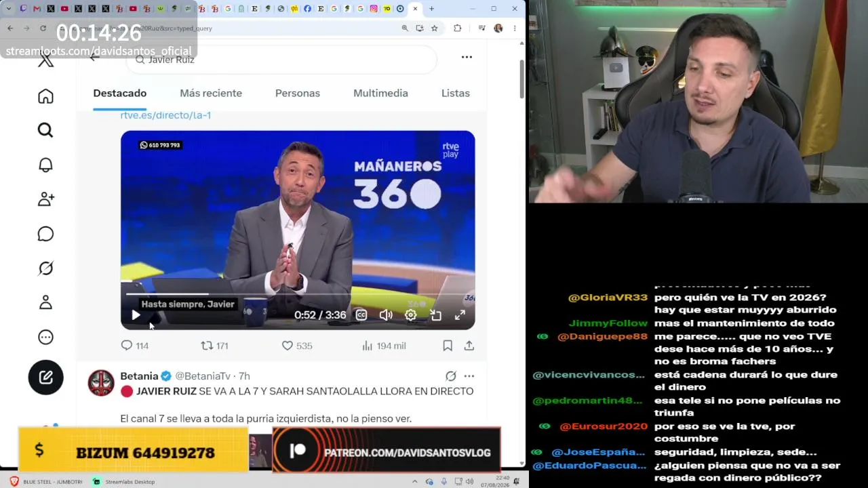Click the @Eurosur2020 chat username
Viewport: 868px width, 488px height.
pyautogui.click(x=603, y=427)
